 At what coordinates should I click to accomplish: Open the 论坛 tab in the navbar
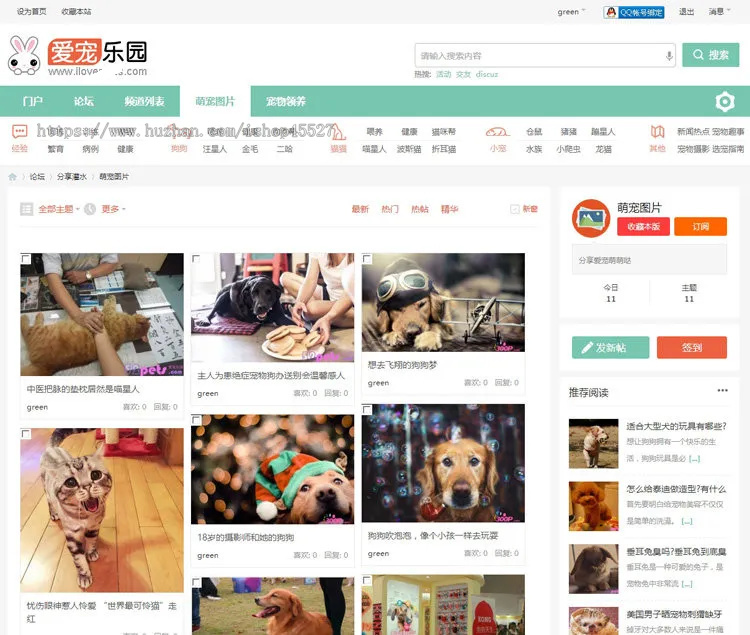[x=84, y=101]
